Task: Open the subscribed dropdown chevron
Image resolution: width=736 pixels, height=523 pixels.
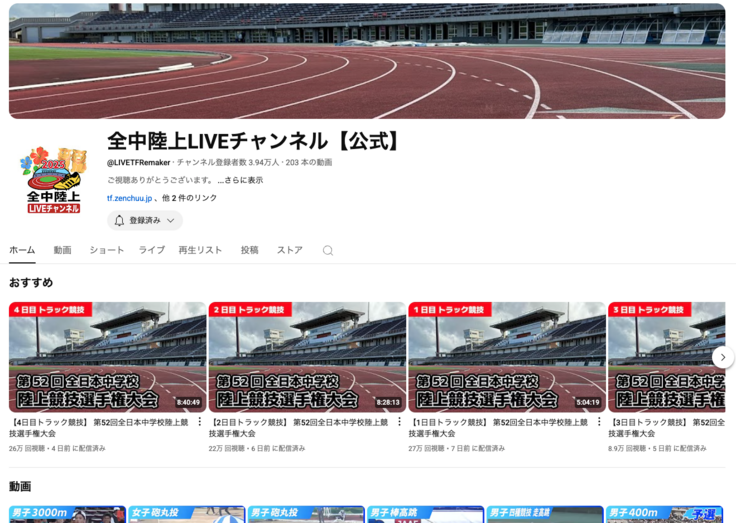Action: tap(171, 221)
